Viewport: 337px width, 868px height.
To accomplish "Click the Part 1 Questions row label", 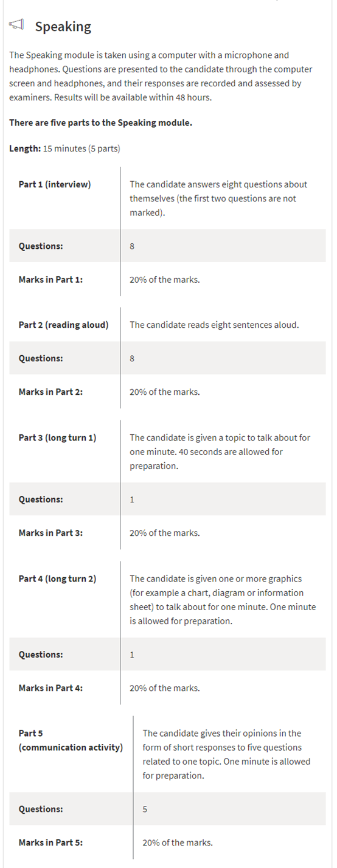I will click(x=41, y=246).
